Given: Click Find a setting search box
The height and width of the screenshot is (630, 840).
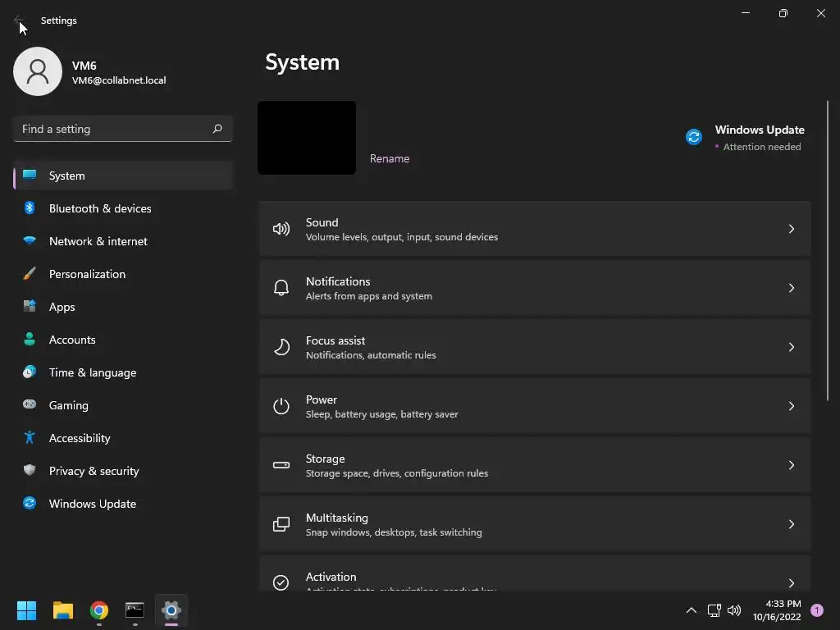Looking at the screenshot, I should (123, 129).
